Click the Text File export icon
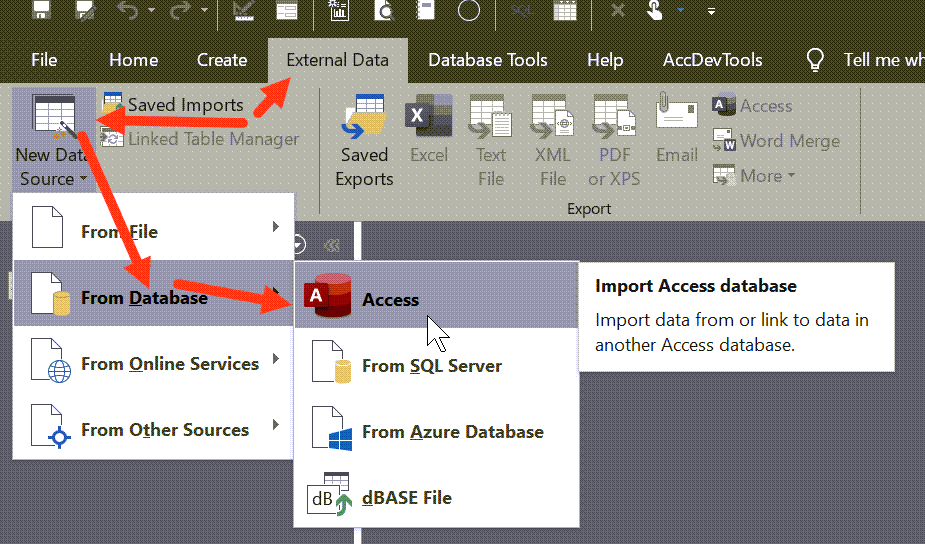Screen dimensions: 925x544 [x=491, y=142]
